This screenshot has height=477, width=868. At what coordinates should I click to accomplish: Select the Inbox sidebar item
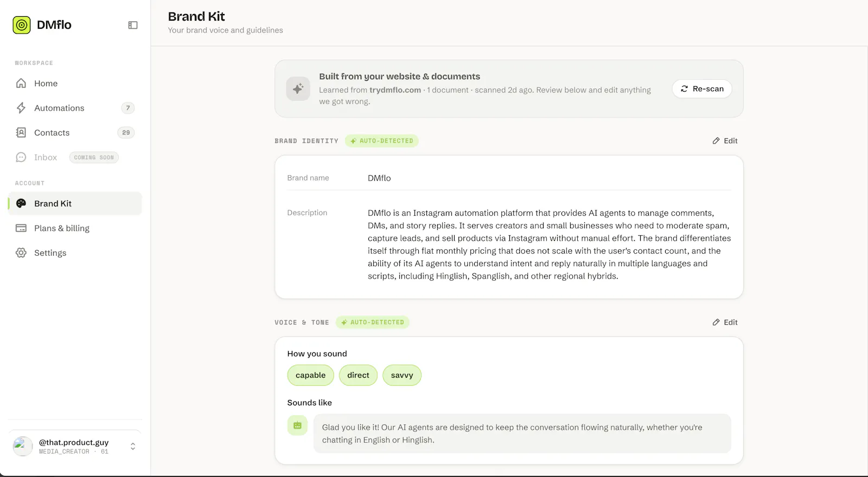(75, 157)
